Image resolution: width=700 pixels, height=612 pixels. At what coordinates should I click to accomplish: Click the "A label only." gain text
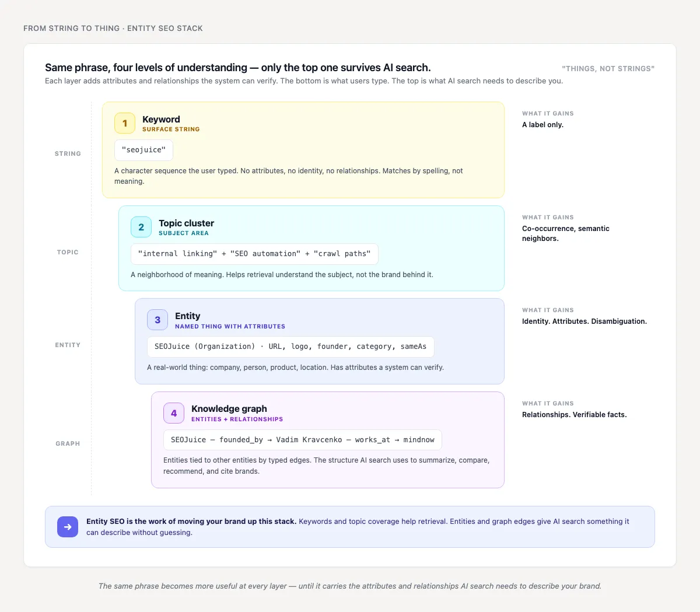[542, 124]
